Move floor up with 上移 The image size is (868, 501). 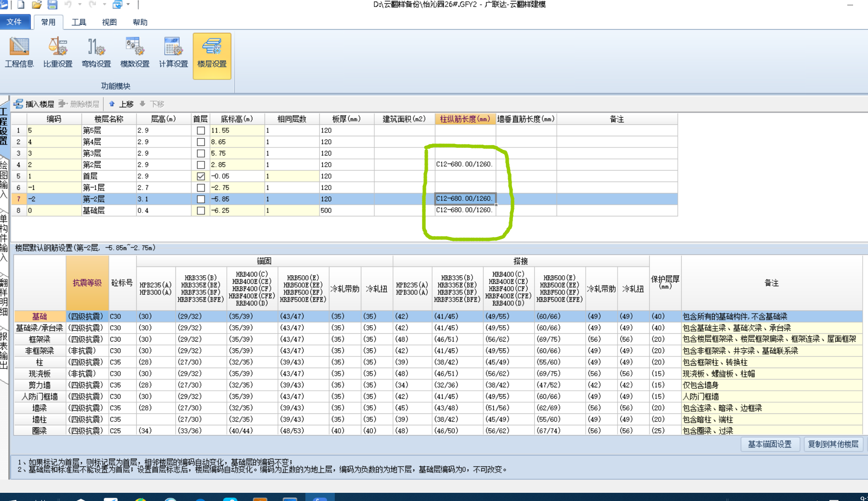(x=121, y=104)
